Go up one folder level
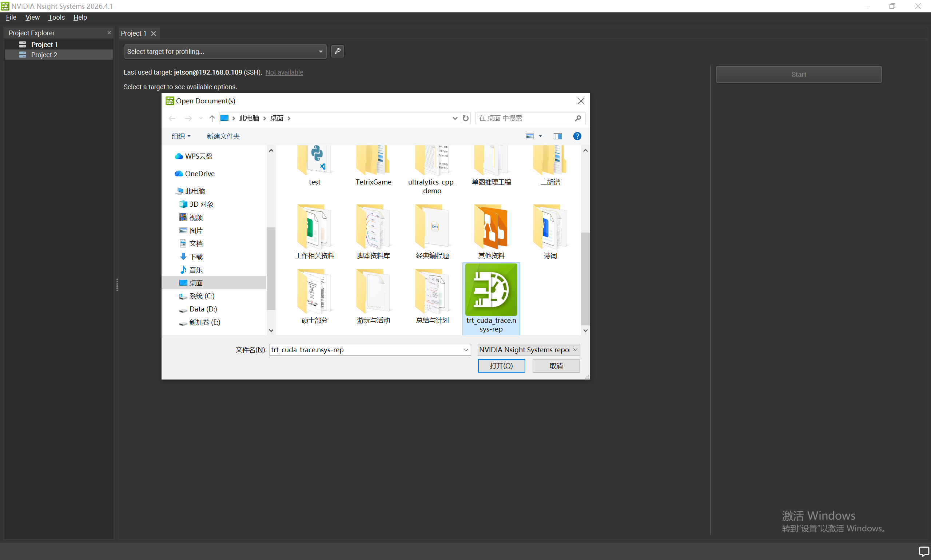The image size is (931, 560). [x=212, y=118]
